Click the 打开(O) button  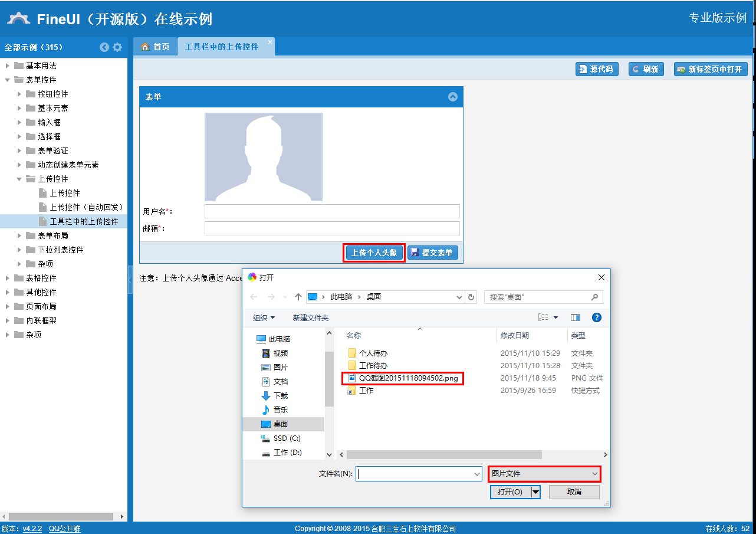510,492
